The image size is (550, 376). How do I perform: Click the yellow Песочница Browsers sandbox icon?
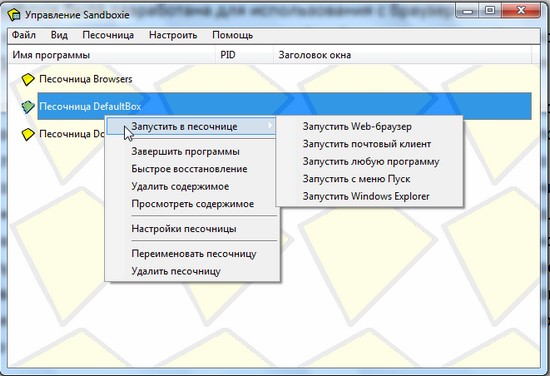(x=28, y=79)
